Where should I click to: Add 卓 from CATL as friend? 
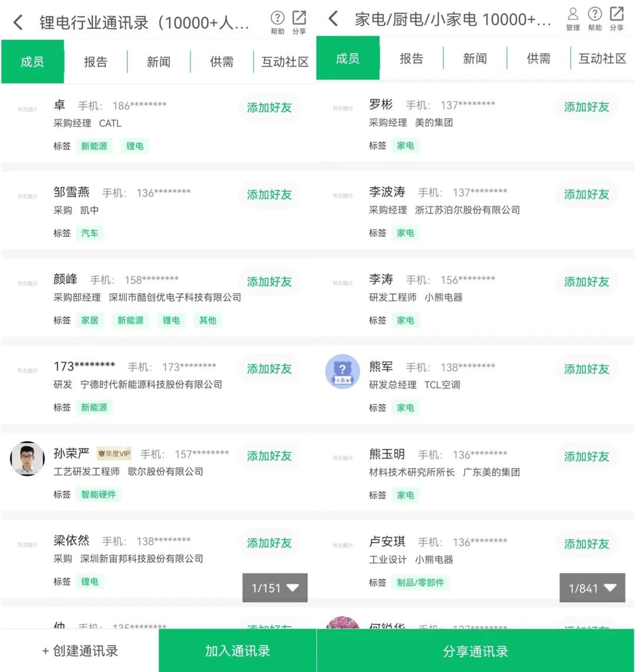[269, 108]
